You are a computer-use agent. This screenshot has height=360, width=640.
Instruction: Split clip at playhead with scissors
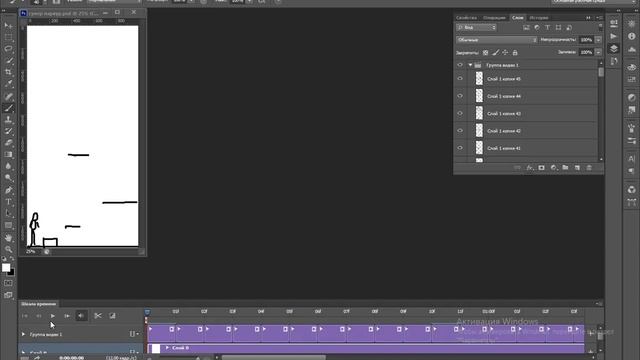(98, 316)
